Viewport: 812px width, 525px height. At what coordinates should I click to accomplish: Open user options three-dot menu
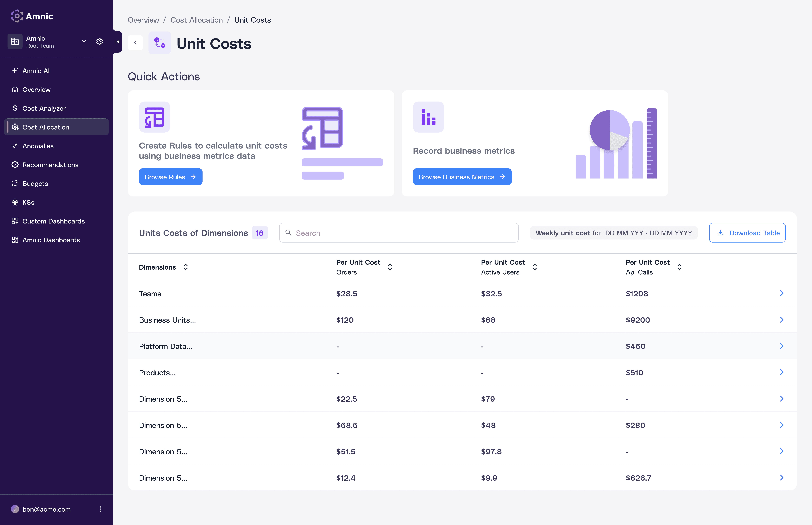click(x=100, y=509)
